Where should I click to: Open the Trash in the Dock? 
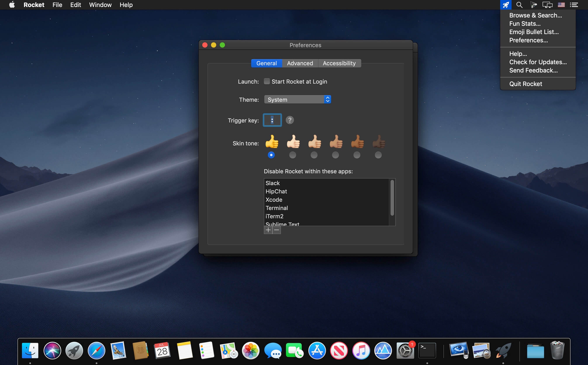pos(557,351)
